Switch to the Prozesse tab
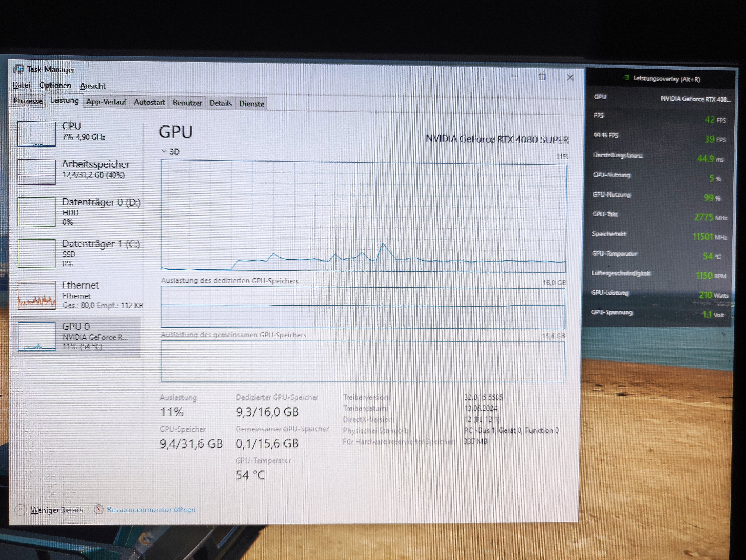 click(28, 101)
